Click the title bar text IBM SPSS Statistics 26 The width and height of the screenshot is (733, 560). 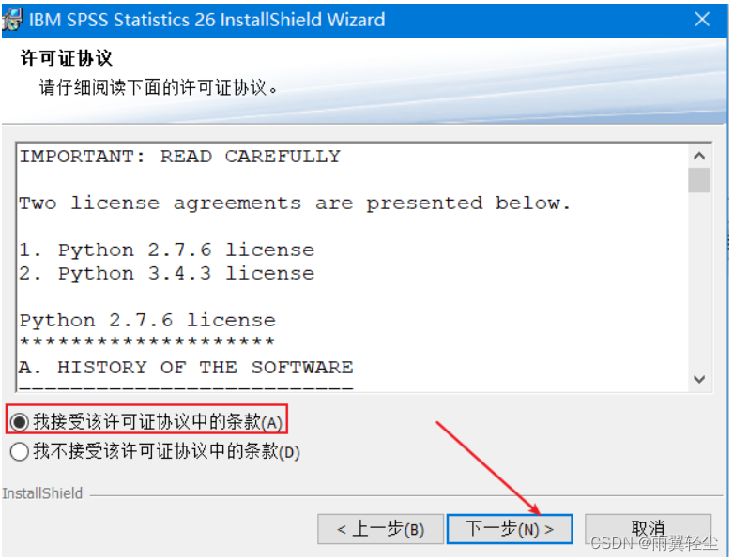coord(122,20)
